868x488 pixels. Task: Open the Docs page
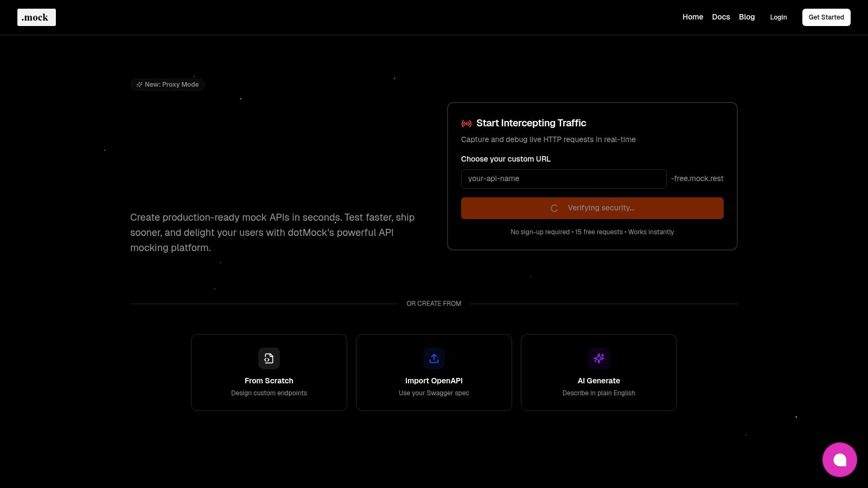click(721, 17)
